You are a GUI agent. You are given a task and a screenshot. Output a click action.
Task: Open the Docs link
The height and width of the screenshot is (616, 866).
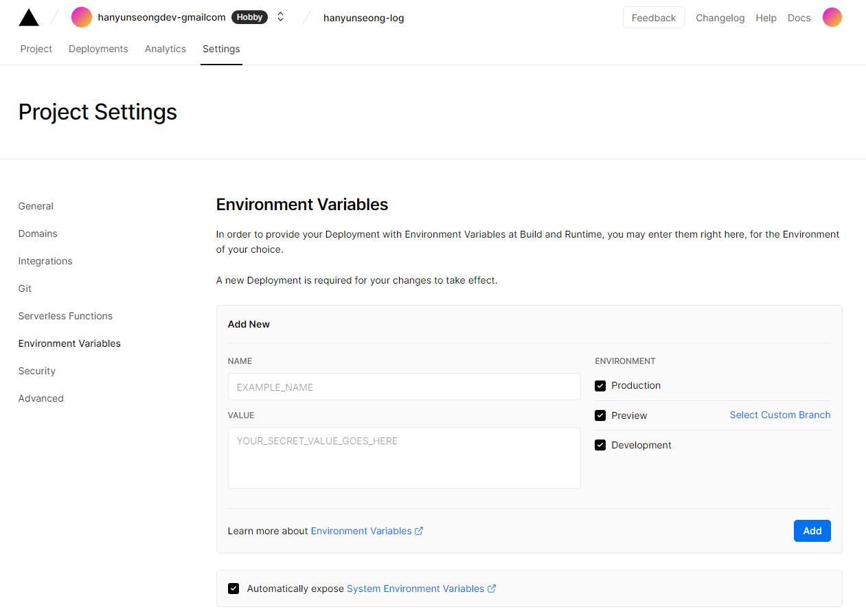pyautogui.click(x=799, y=18)
